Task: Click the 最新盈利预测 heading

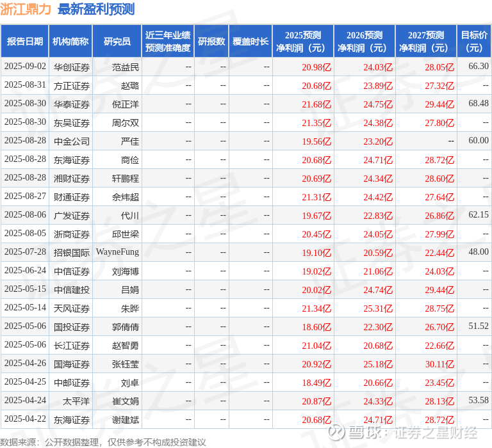Action: pyautogui.click(x=96, y=9)
